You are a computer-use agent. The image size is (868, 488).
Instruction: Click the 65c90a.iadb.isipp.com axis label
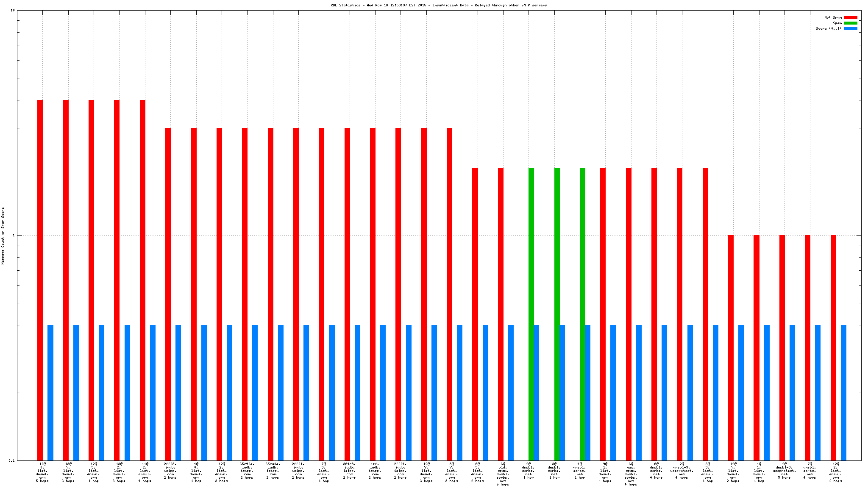(x=247, y=471)
